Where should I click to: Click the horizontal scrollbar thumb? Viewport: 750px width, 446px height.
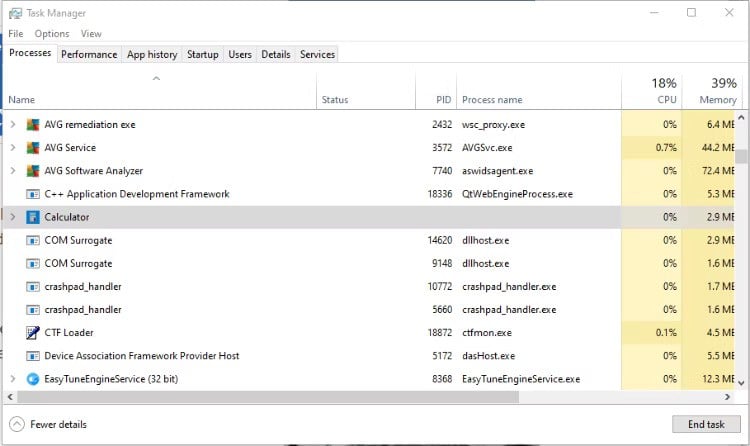tap(268, 397)
